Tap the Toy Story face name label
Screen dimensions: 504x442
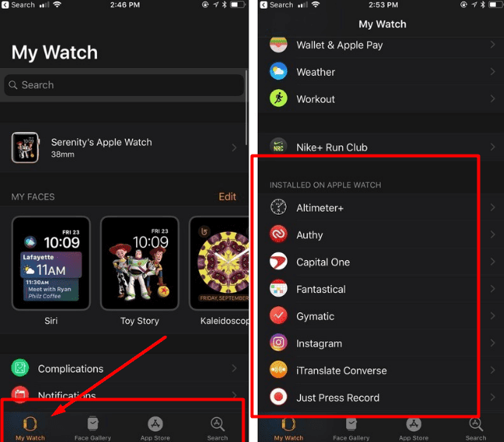pyautogui.click(x=140, y=321)
